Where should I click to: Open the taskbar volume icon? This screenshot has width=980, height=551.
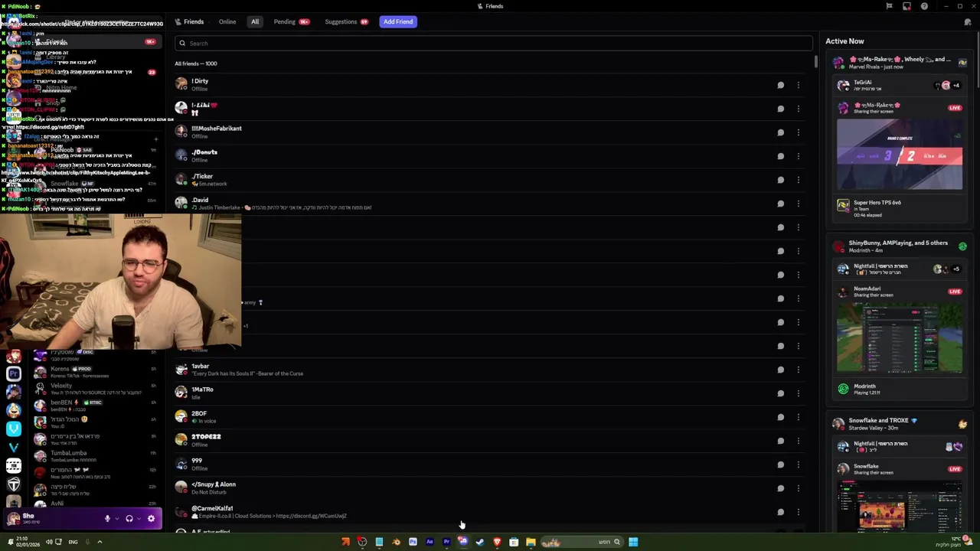pyautogui.click(x=48, y=542)
